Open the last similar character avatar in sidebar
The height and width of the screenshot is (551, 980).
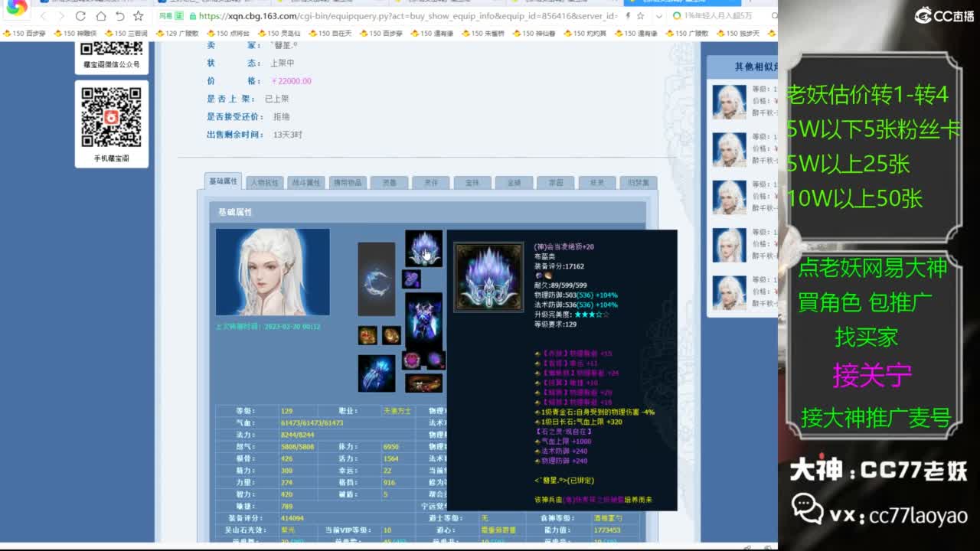[730, 292]
